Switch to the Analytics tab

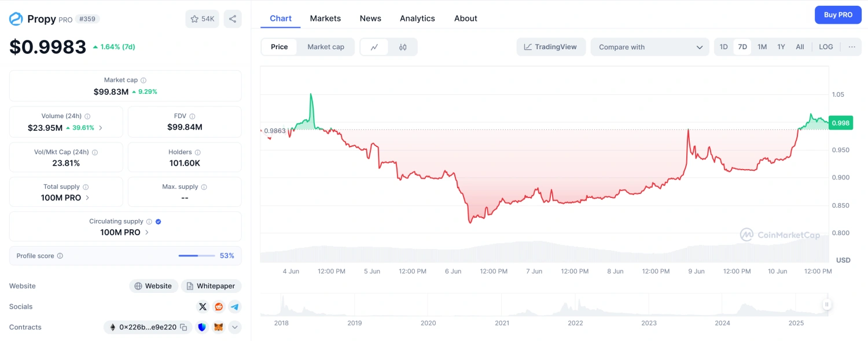(x=417, y=19)
